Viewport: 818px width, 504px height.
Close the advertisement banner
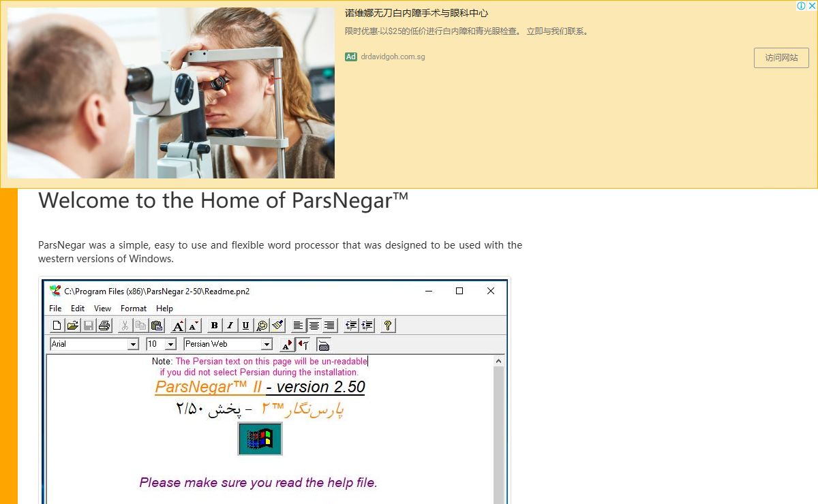(812, 6)
